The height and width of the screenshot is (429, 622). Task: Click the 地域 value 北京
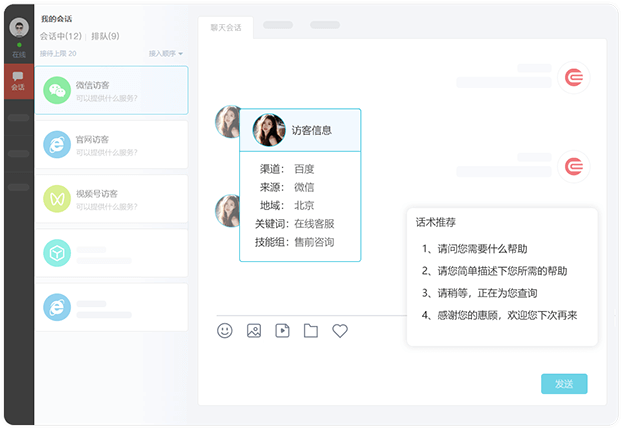(x=304, y=205)
